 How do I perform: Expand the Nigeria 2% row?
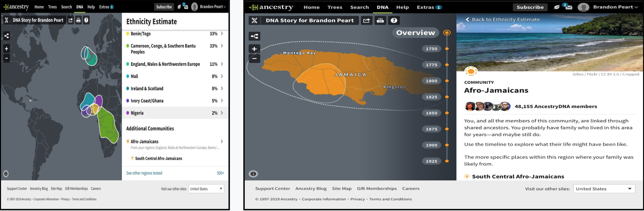click(x=175, y=113)
